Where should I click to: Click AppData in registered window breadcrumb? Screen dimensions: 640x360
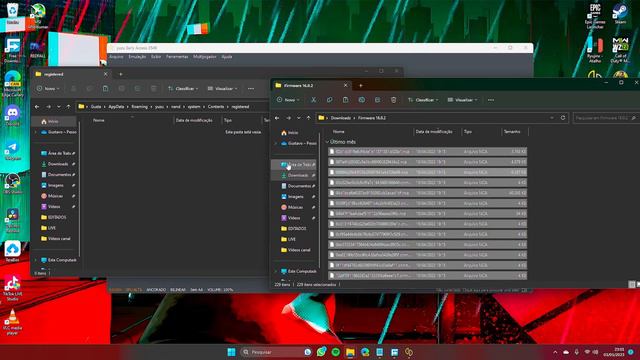116,107
